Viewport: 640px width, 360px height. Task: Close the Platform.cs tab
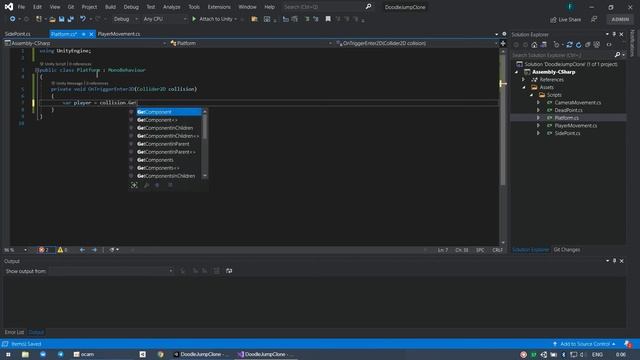coord(91,34)
